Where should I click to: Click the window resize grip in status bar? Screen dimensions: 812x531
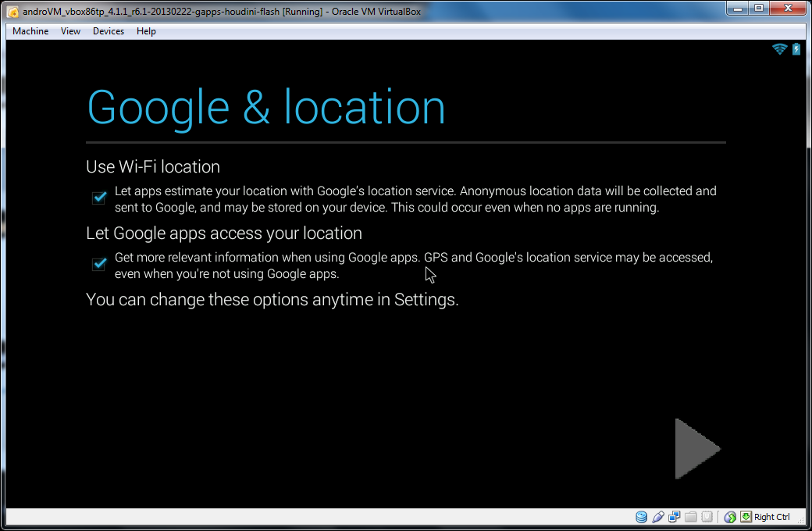(802, 520)
